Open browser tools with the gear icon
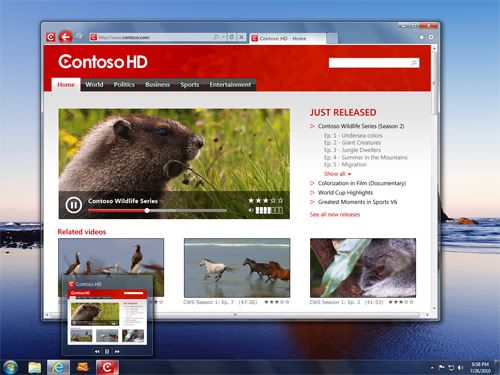Viewport: 500px width, 375px height. point(431,37)
